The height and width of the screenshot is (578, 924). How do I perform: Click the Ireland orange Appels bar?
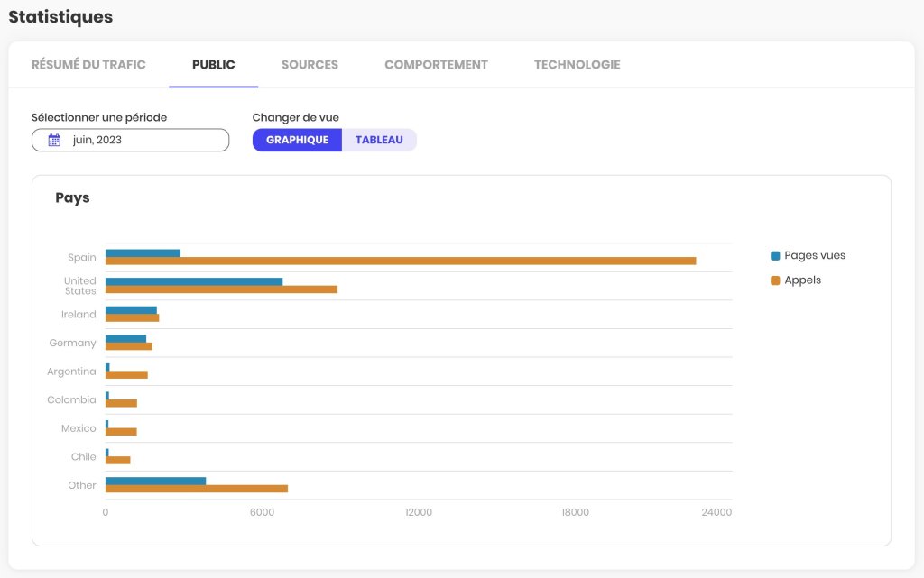[132, 317]
